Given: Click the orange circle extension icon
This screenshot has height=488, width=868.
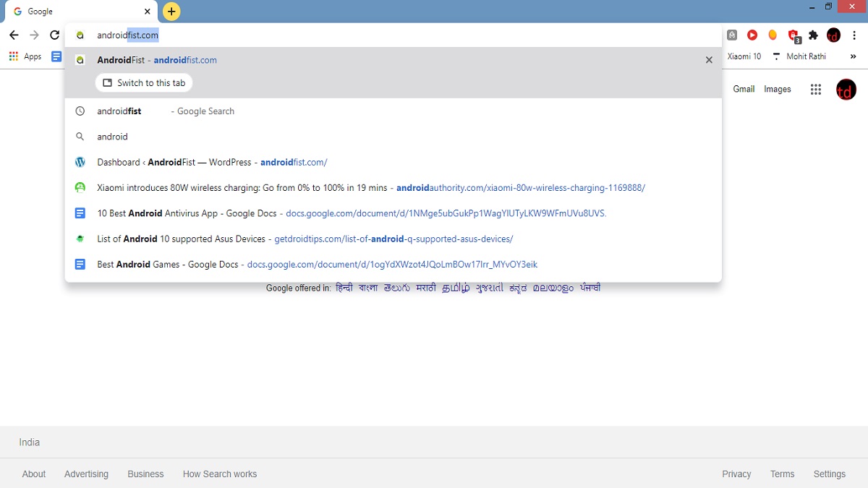Looking at the screenshot, I should 773,35.
